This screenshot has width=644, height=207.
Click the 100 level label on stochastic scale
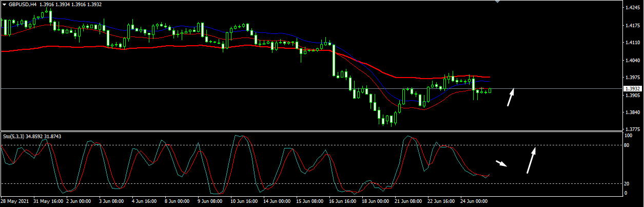click(x=628, y=136)
